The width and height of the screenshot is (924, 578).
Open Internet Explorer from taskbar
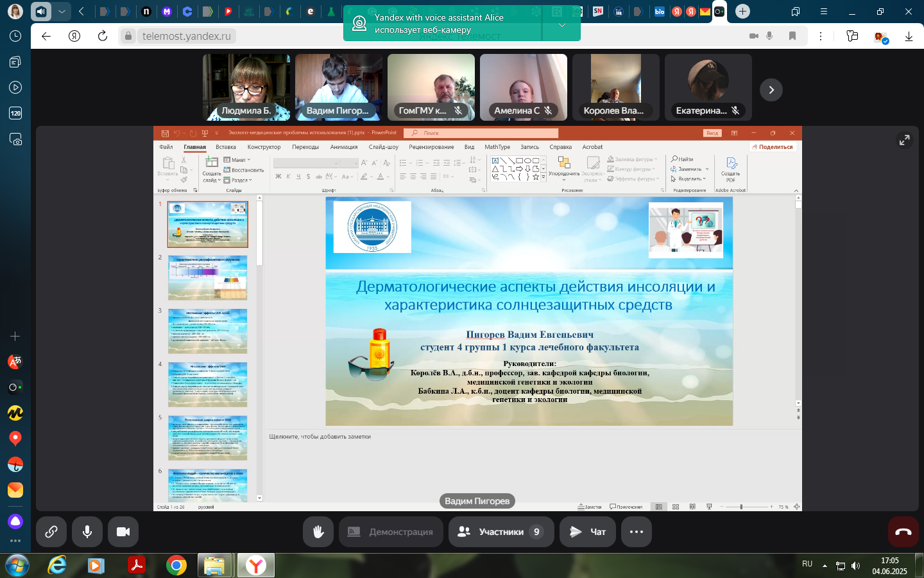(x=58, y=565)
